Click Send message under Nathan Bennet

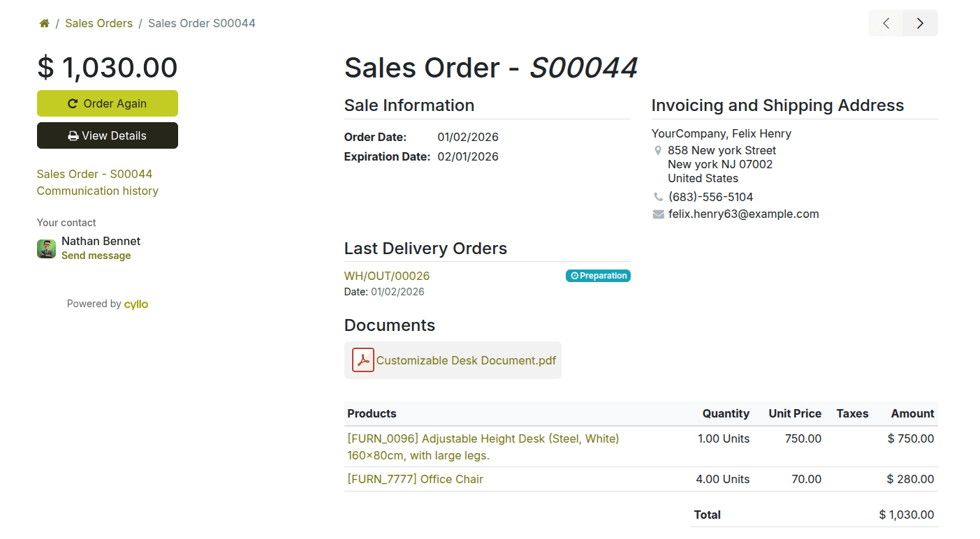coord(96,256)
